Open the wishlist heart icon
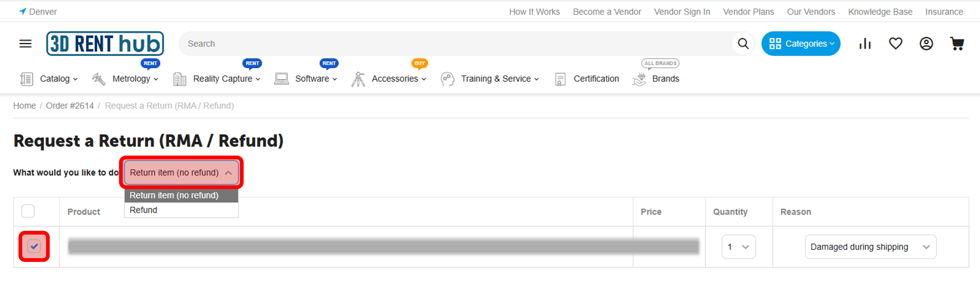 (895, 44)
